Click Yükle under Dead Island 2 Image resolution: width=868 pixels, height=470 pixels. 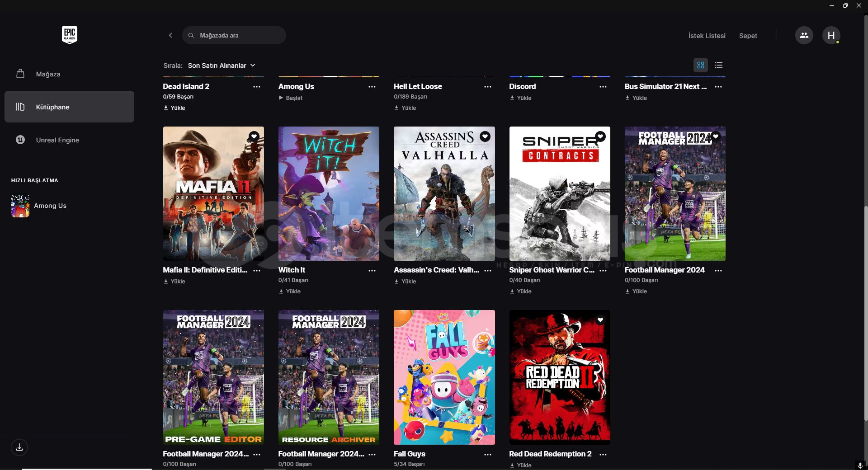[174, 108]
